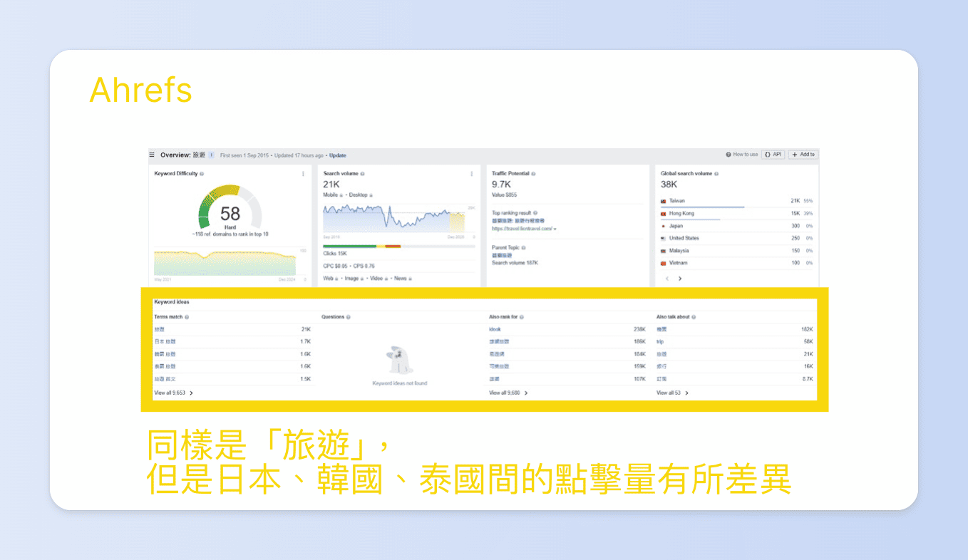
Task: Expand the liontravel.com URL dropdown
Action: click(555, 228)
